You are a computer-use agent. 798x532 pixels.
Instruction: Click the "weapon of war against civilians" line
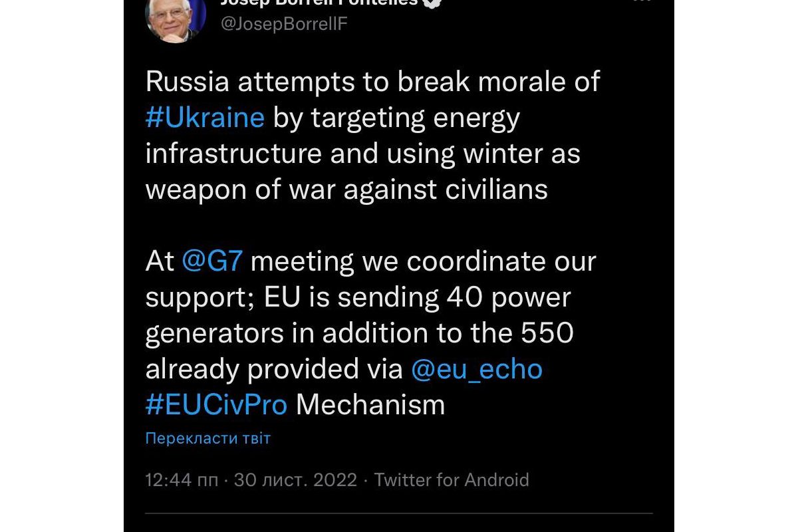[x=346, y=190]
